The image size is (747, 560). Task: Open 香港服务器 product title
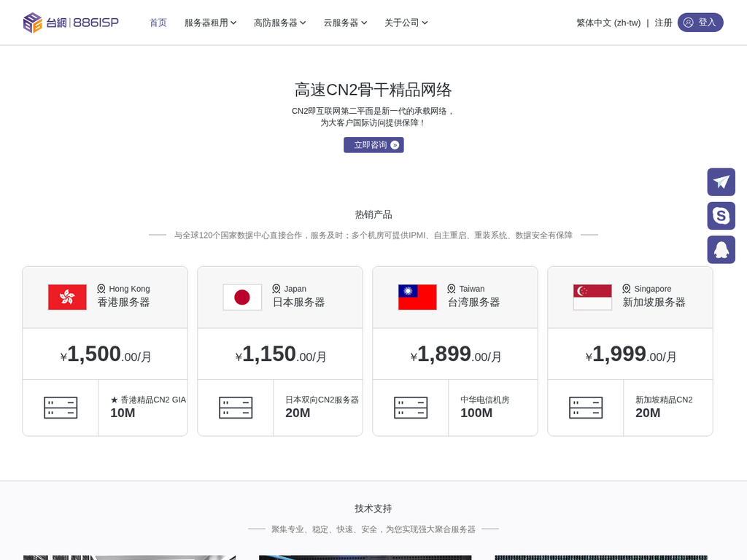pyautogui.click(x=123, y=303)
